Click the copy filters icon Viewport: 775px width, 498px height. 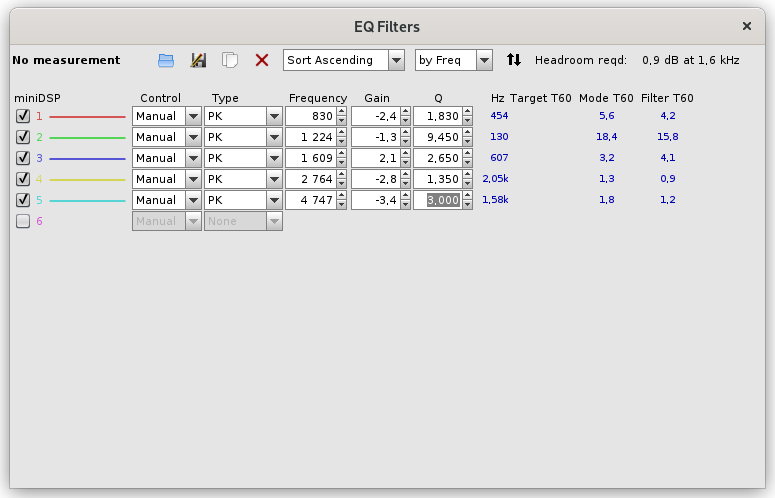click(230, 60)
